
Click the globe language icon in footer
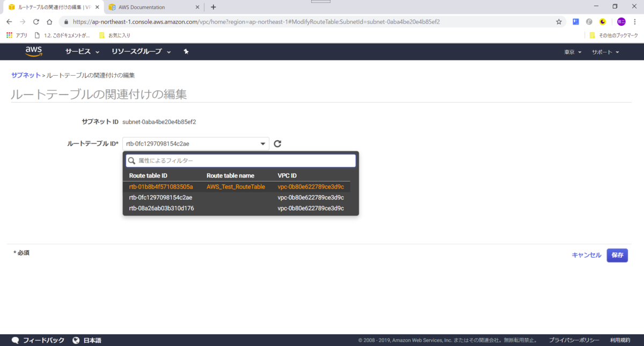76,340
